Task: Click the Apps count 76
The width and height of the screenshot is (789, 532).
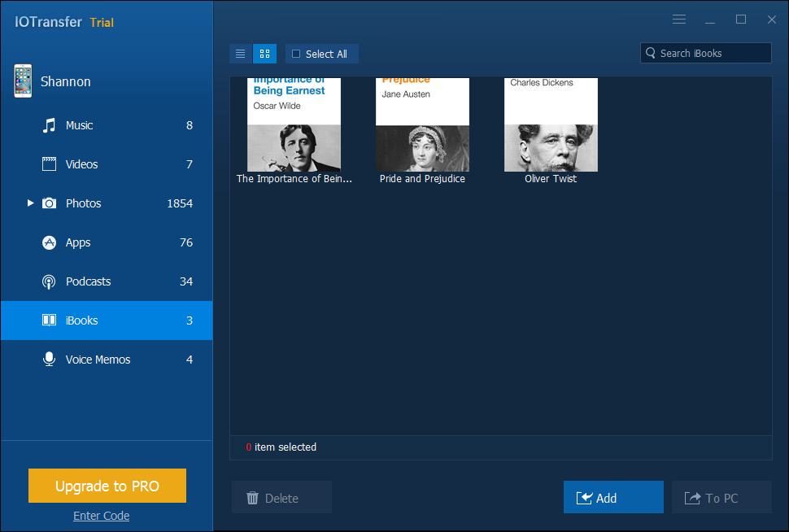Action: click(186, 242)
